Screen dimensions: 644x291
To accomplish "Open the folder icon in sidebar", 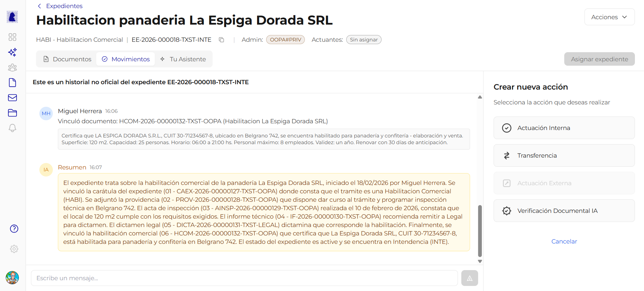I will point(12,113).
